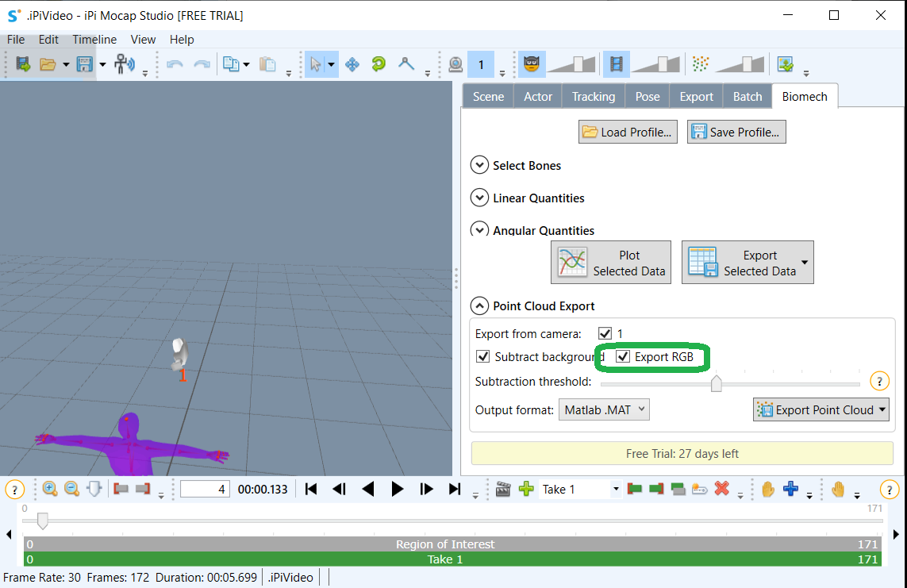Switch to the Tracking tab
This screenshot has height=588, width=907.
pyautogui.click(x=594, y=97)
